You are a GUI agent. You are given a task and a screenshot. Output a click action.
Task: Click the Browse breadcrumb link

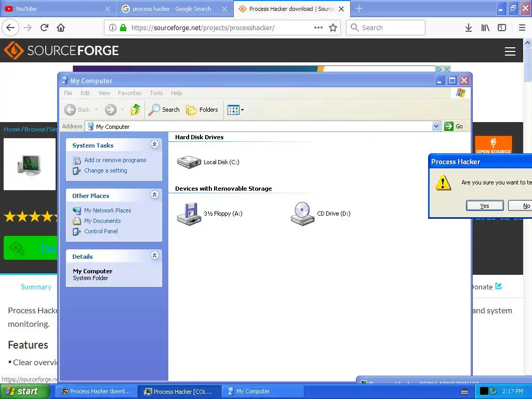[x=35, y=129]
